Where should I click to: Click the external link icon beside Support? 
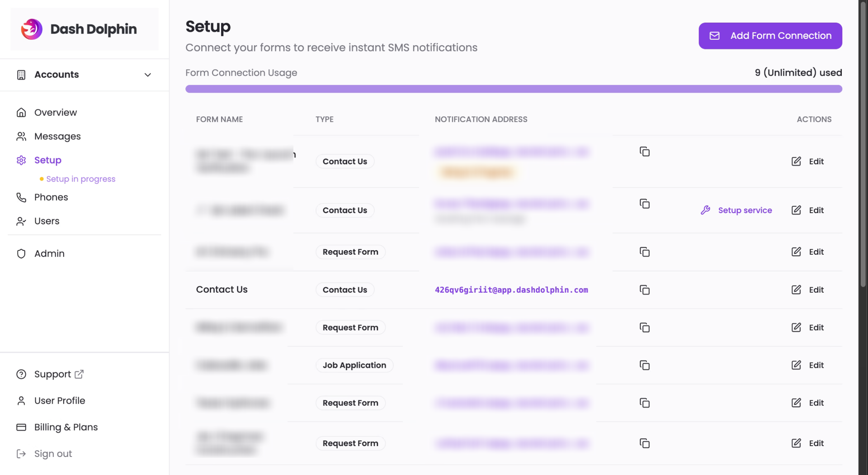click(79, 374)
